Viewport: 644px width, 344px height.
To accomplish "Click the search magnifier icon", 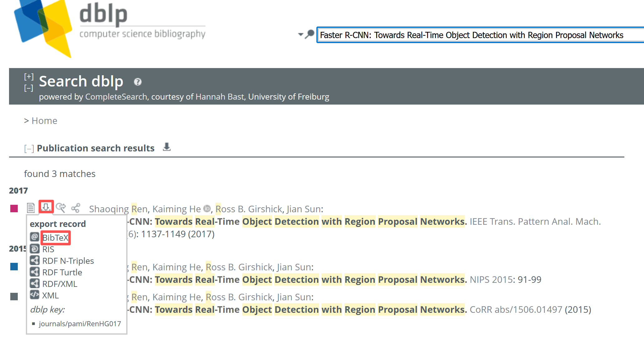I will pos(310,34).
